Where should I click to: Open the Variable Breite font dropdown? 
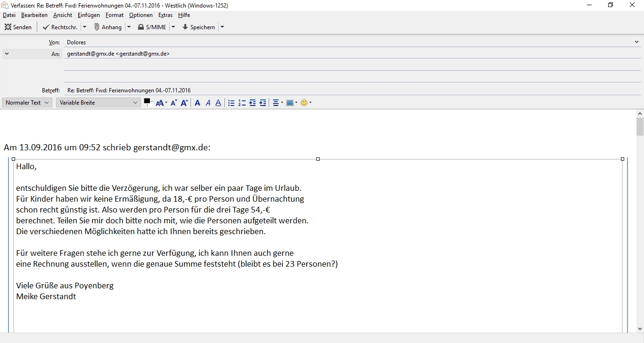point(98,103)
